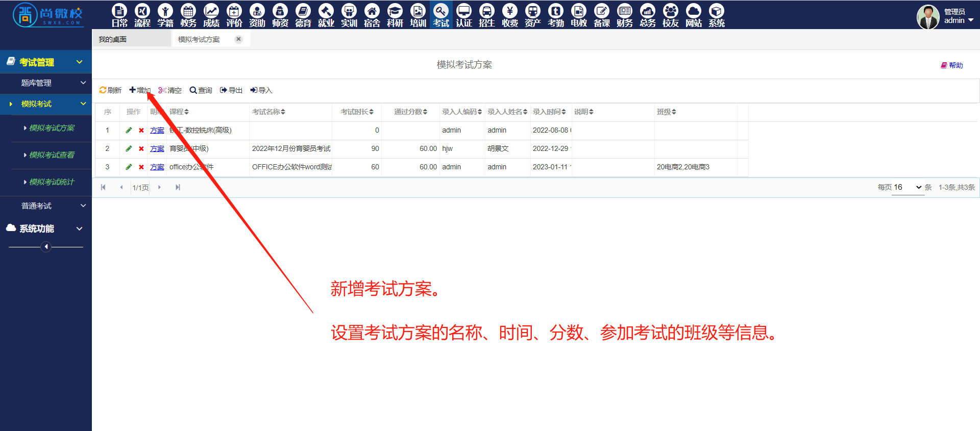
Task: Click the 导出 export button
Action: 231,90
